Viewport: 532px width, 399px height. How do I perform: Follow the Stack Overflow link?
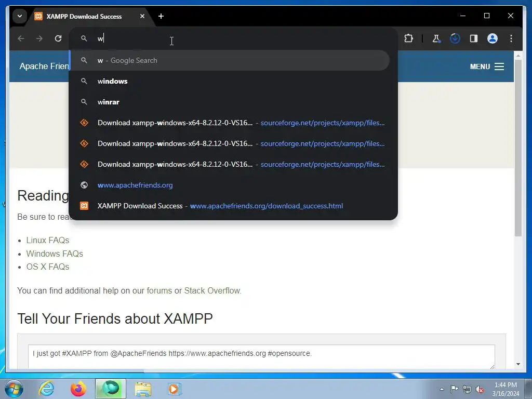(212, 291)
